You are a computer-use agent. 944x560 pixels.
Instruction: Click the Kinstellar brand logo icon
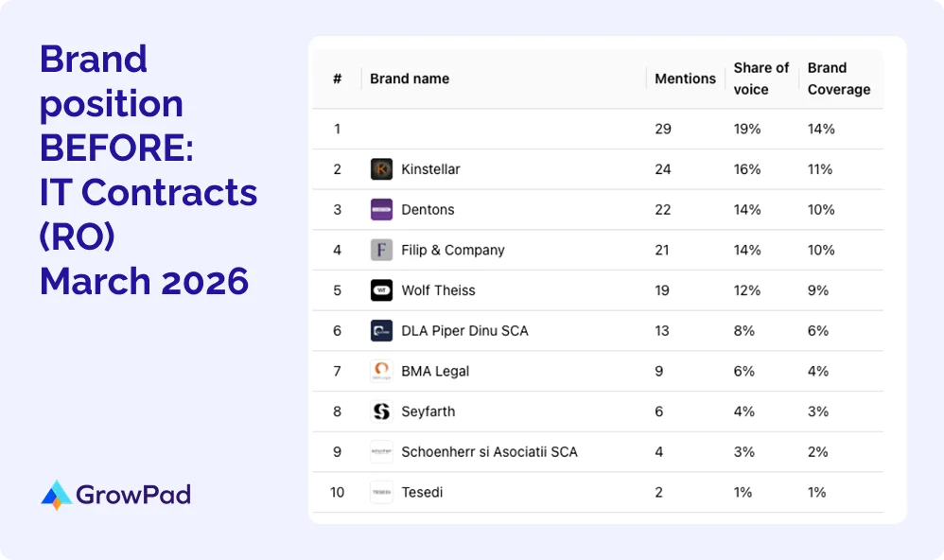pyautogui.click(x=381, y=169)
